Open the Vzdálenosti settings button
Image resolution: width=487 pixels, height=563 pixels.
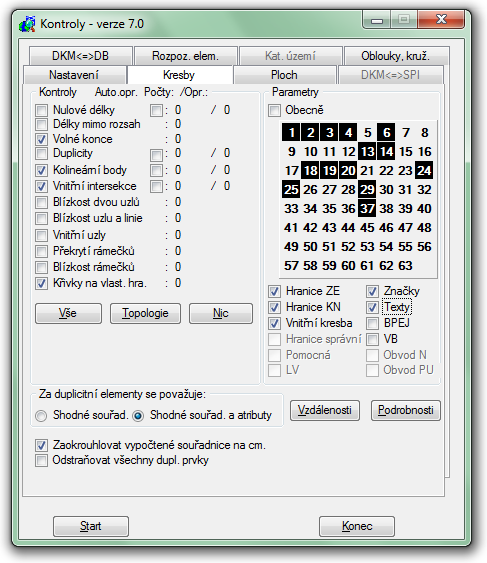point(325,410)
